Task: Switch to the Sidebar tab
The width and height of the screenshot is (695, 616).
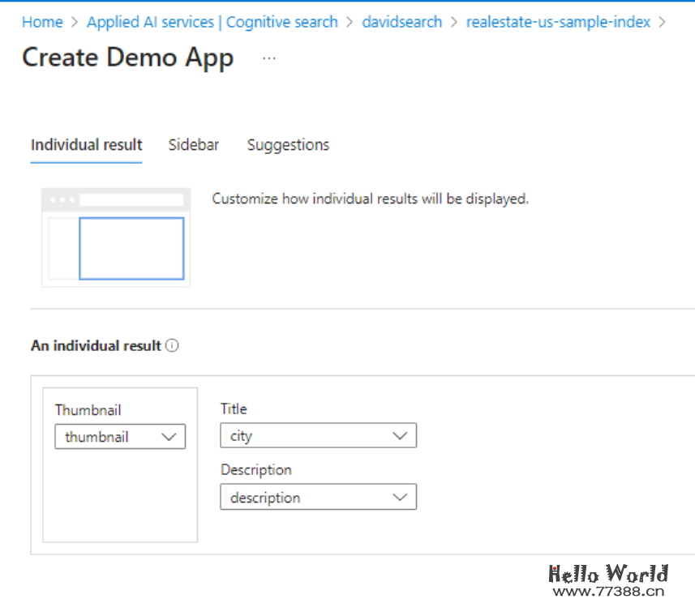Action: (x=193, y=145)
